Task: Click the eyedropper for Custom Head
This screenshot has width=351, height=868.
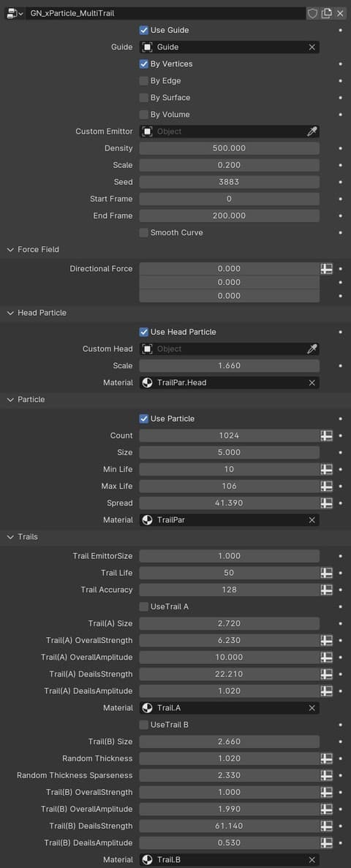Action: 312,349
